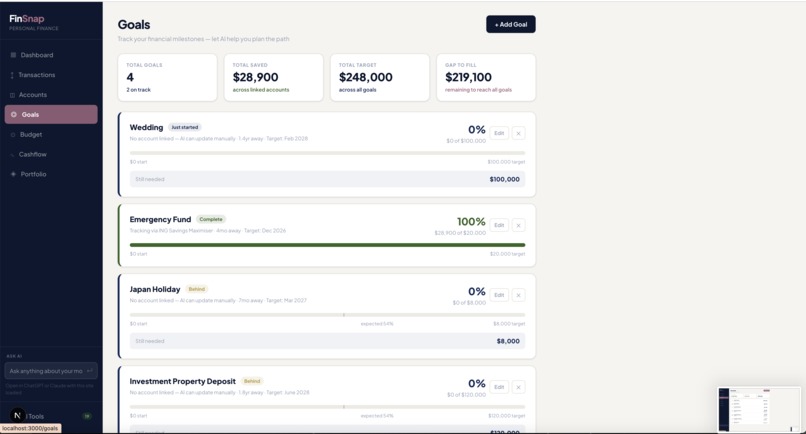Image resolution: width=806 pixels, height=434 pixels.
Task: Click the 100% Emergency Fund percentage
Action: [471, 222]
